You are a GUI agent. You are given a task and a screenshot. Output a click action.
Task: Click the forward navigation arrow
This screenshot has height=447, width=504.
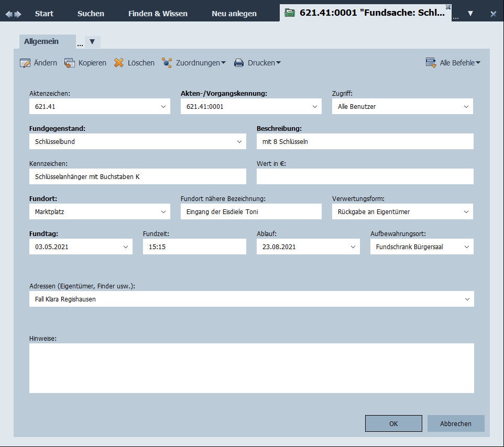(x=18, y=14)
